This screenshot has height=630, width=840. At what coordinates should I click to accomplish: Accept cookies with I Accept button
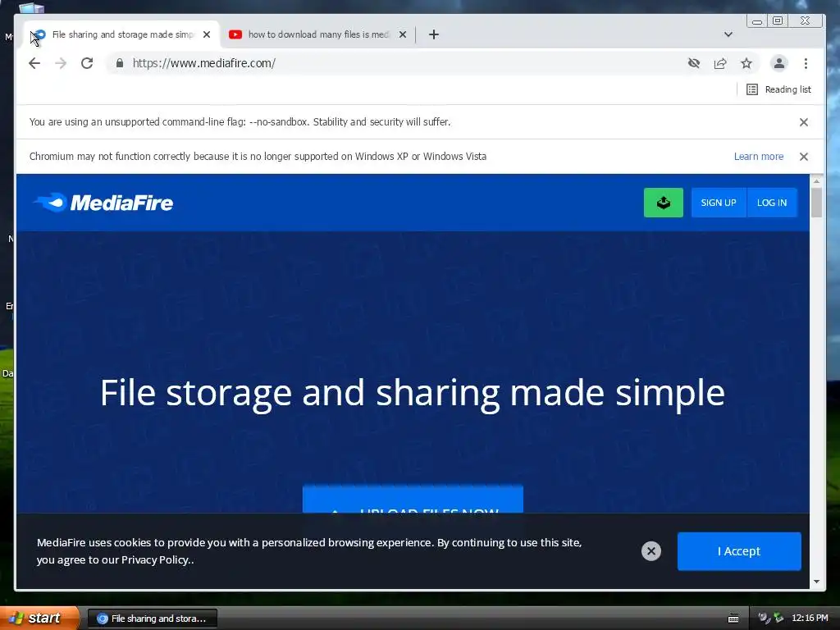click(x=739, y=551)
